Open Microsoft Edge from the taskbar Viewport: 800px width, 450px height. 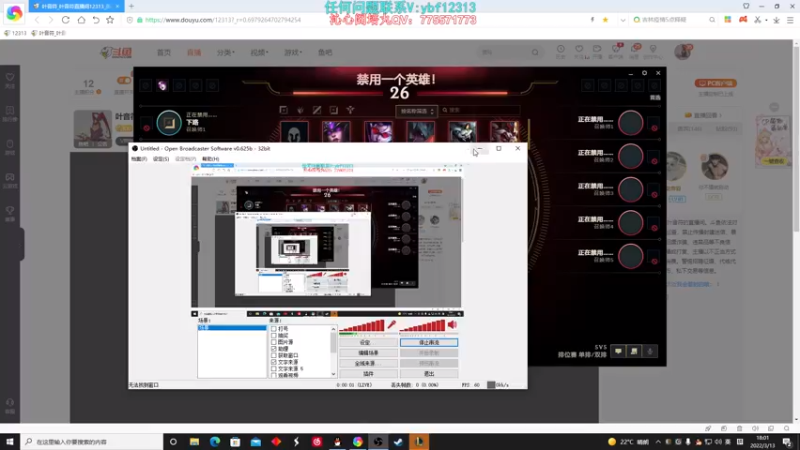coord(215,442)
